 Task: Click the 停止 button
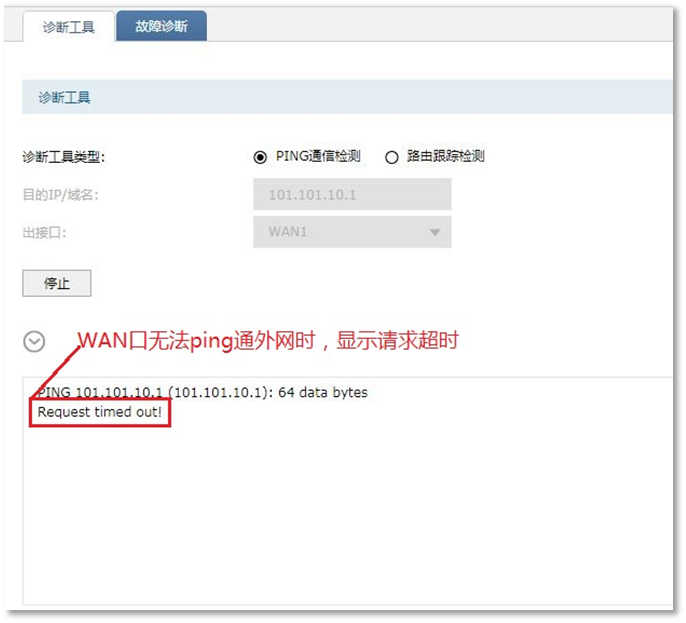(57, 284)
